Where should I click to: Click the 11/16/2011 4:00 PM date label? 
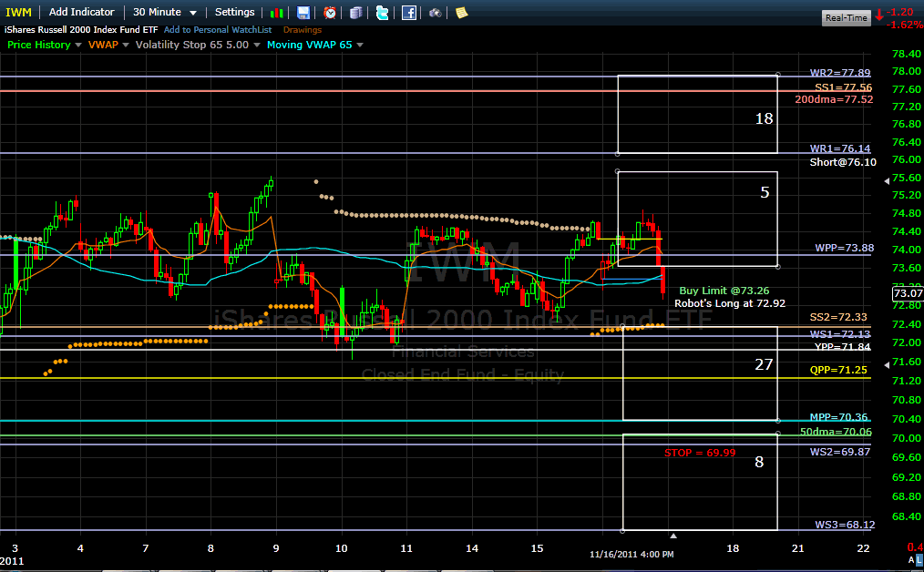pos(631,555)
